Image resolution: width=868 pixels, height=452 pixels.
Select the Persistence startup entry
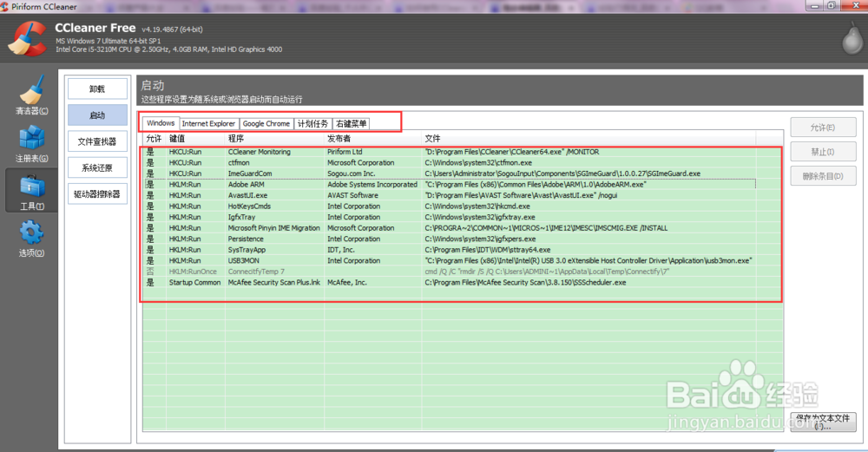point(449,239)
